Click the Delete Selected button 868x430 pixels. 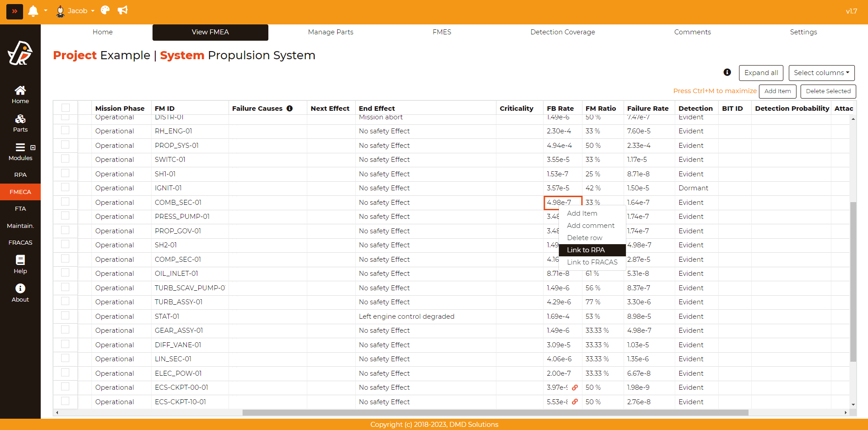coord(828,91)
